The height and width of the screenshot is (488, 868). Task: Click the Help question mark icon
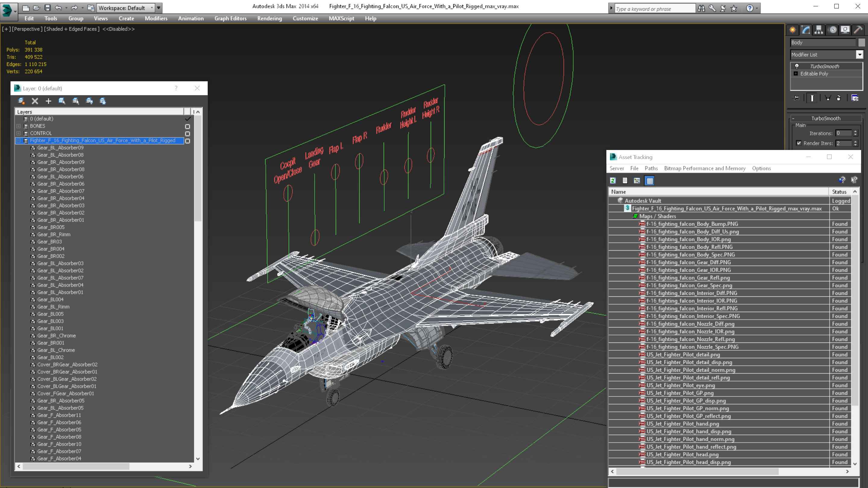click(x=749, y=8)
